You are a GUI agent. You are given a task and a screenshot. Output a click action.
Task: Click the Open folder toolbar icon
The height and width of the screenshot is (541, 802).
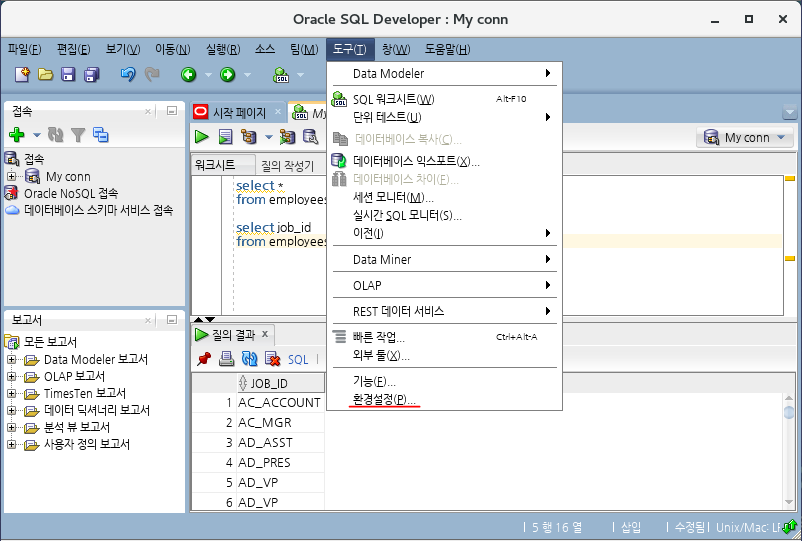coord(46,75)
